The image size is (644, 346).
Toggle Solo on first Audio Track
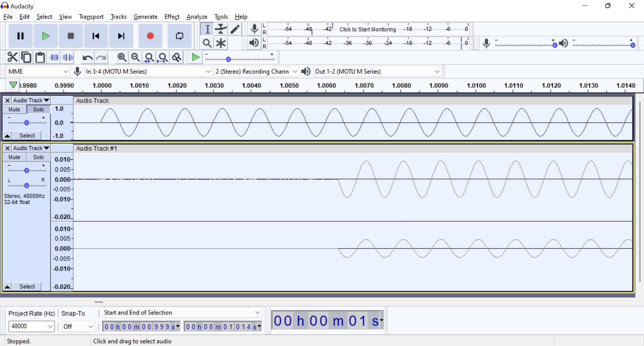[39, 109]
